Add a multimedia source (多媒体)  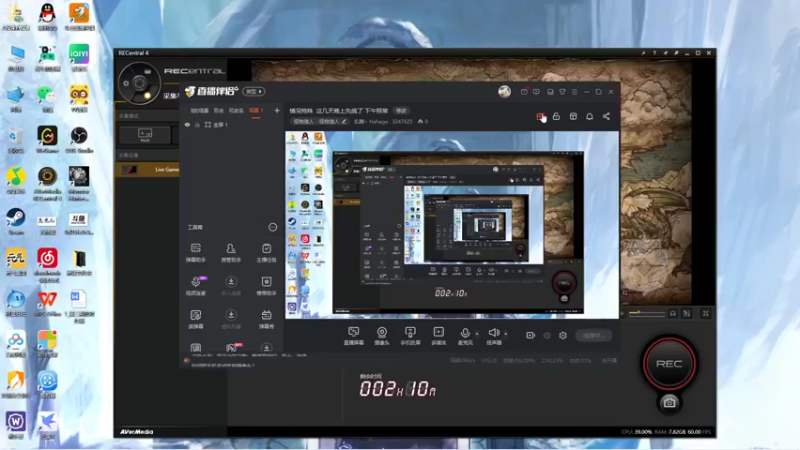(x=438, y=336)
